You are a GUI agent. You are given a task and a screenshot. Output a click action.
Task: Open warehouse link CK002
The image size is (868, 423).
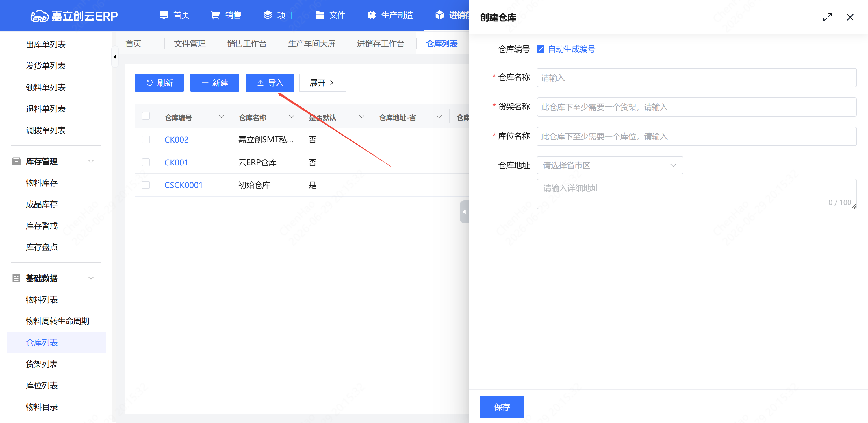click(x=176, y=139)
